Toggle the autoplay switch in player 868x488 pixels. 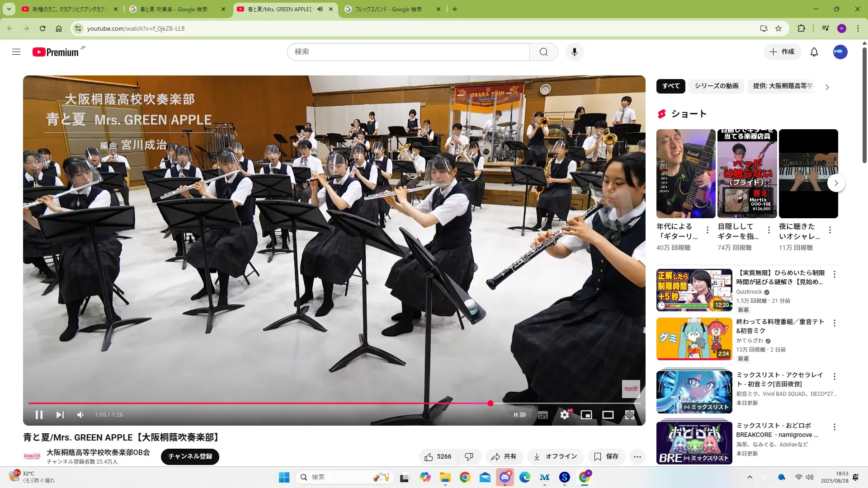tap(520, 415)
